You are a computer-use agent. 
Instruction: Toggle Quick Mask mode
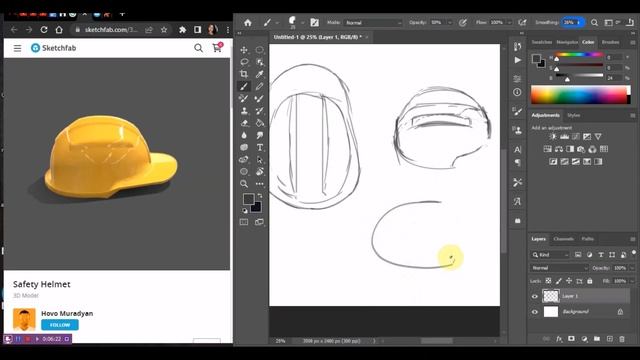pos(244,222)
